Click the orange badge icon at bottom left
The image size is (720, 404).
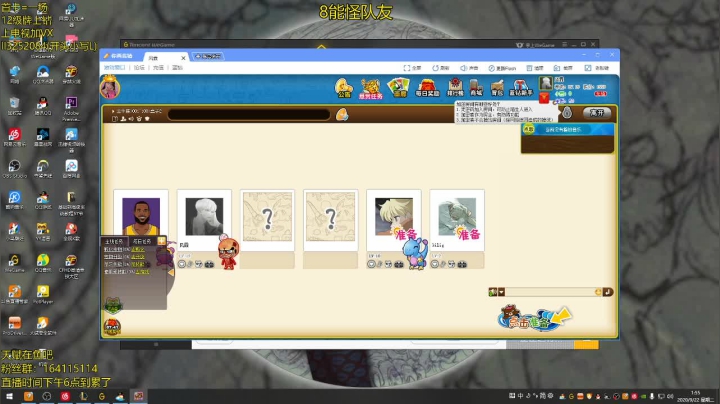112,326
